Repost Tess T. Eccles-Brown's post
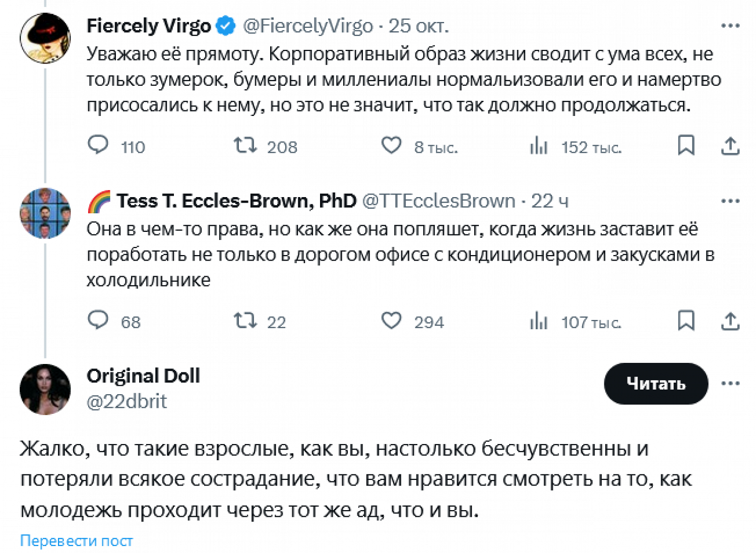This screenshot has height=553, width=756. pos(245,321)
